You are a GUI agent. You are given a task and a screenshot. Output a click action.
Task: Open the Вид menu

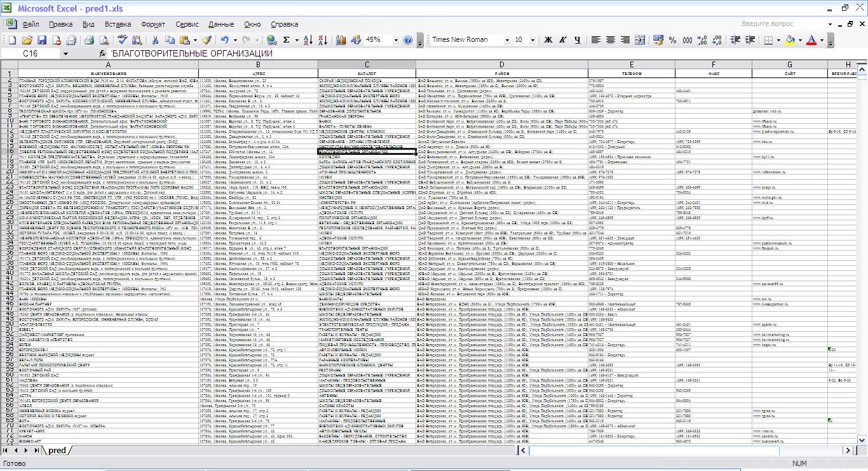(88, 24)
